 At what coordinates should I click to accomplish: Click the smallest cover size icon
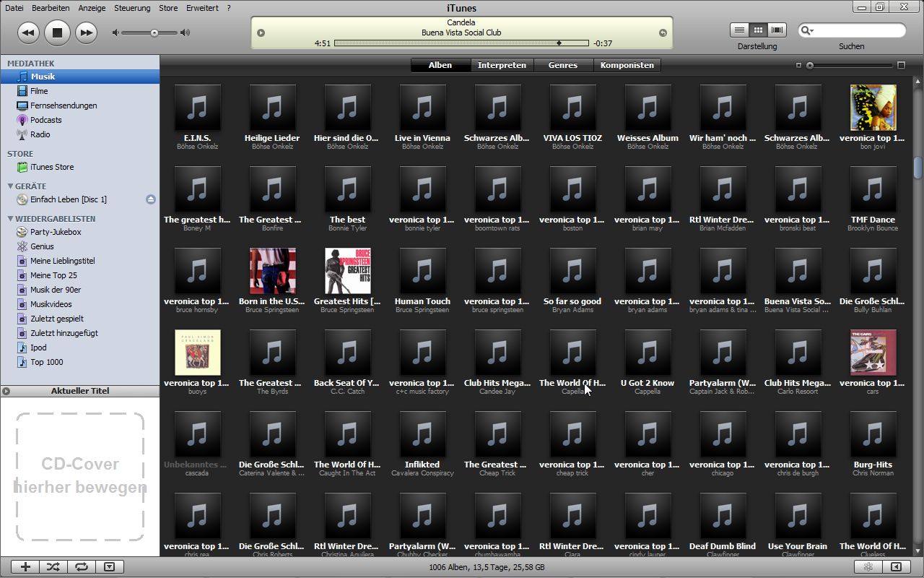pos(798,65)
